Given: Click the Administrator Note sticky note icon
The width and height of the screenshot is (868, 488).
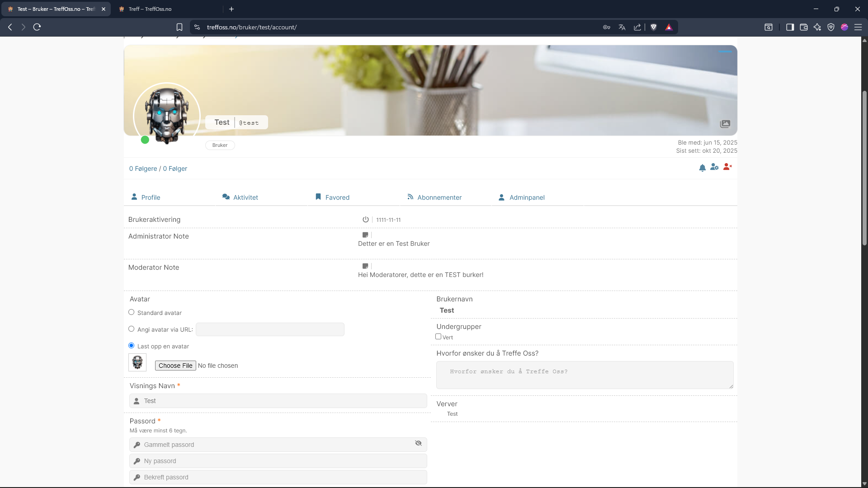Looking at the screenshot, I should tap(365, 235).
